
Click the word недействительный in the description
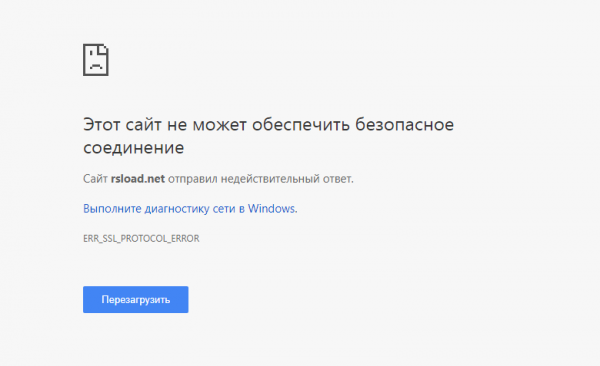(270, 179)
